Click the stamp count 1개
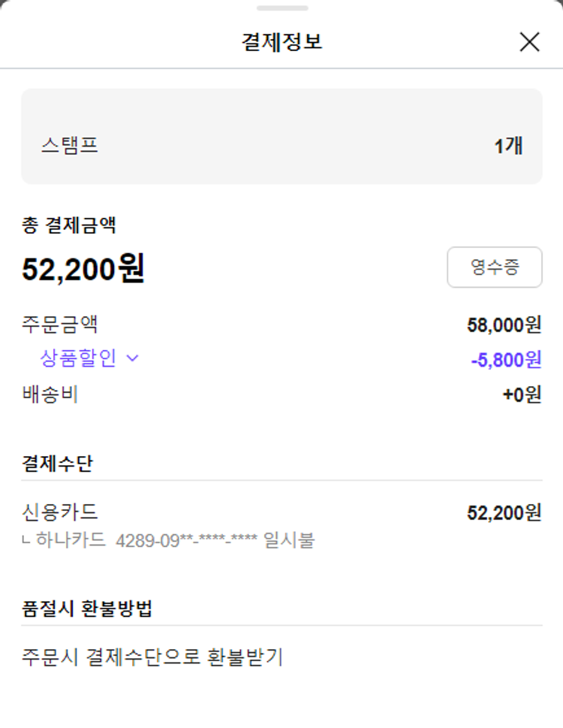Viewport: 563px width, 728px height. [x=508, y=146]
